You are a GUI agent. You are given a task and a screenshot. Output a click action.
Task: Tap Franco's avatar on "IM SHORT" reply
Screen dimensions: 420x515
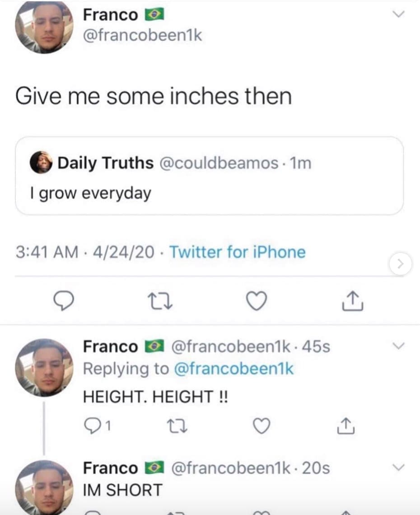pyautogui.click(x=44, y=488)
